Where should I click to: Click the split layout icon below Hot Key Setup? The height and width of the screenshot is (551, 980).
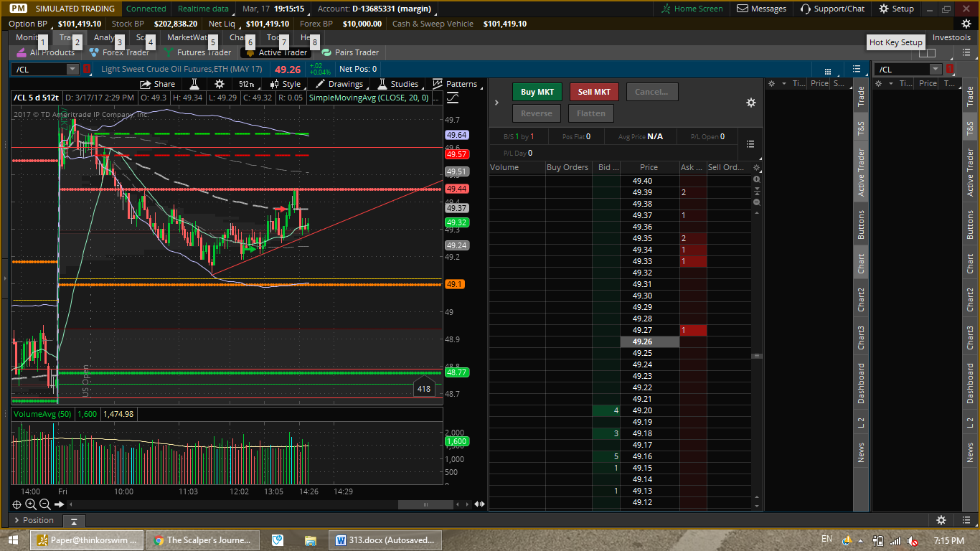(927, 53)
